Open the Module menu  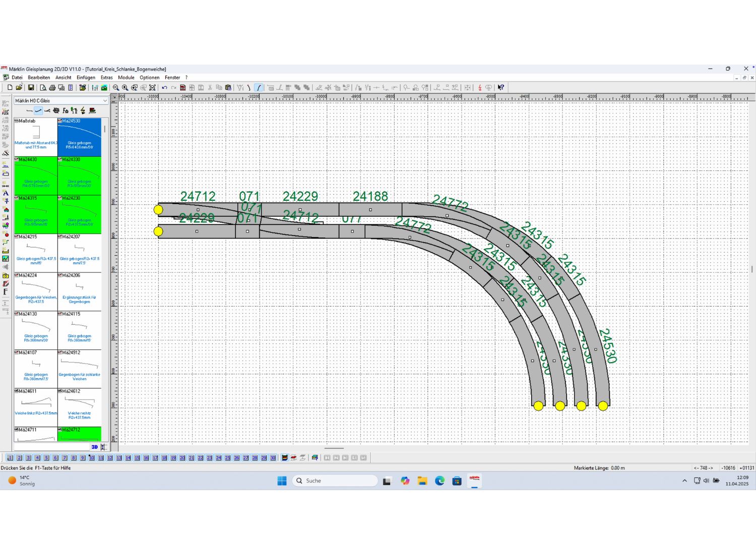tap(126, 78)
